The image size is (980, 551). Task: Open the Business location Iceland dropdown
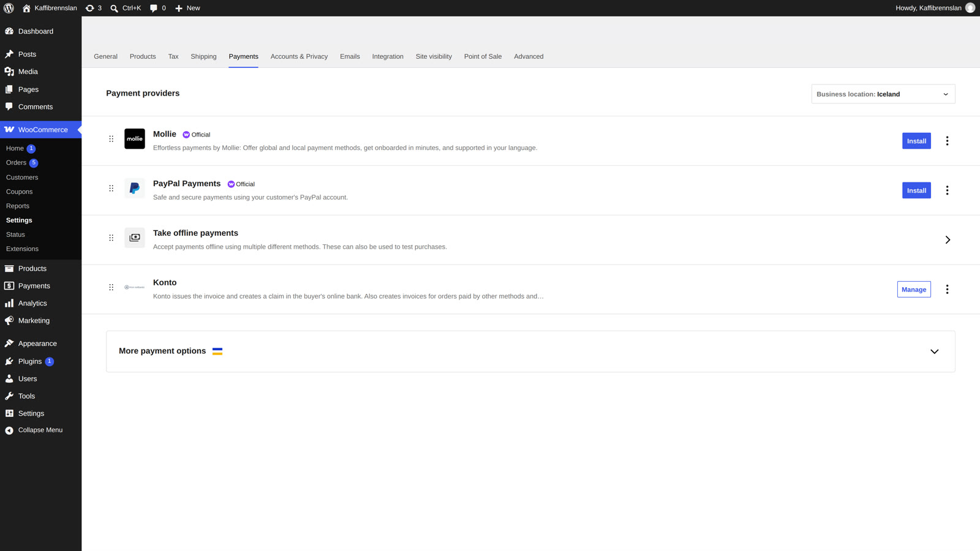coord(883,94)
